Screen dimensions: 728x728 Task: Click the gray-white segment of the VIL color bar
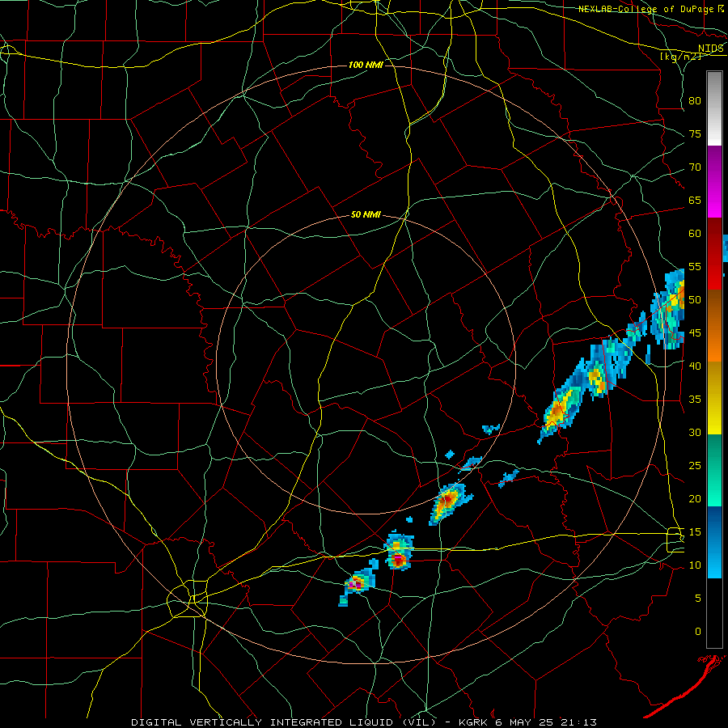[x=714, y=108]
